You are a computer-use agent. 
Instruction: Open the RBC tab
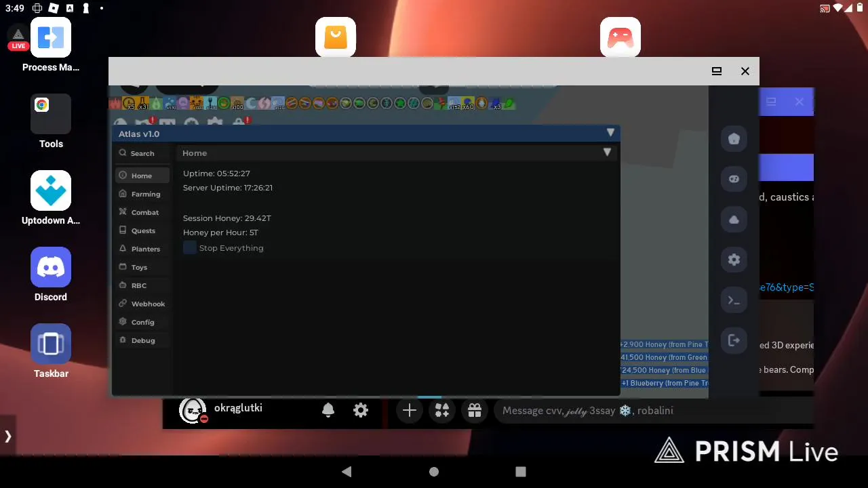pyautogui.click(x=142, y=285)
